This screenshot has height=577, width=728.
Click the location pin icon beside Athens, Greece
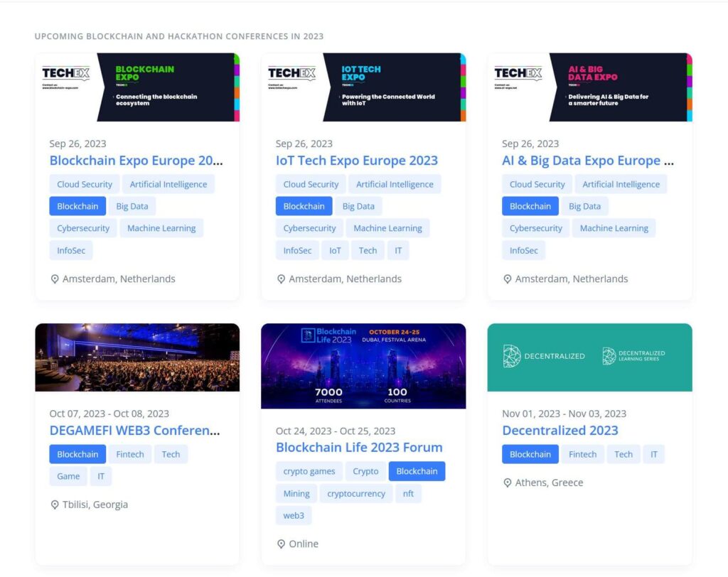tap(508, 482)
